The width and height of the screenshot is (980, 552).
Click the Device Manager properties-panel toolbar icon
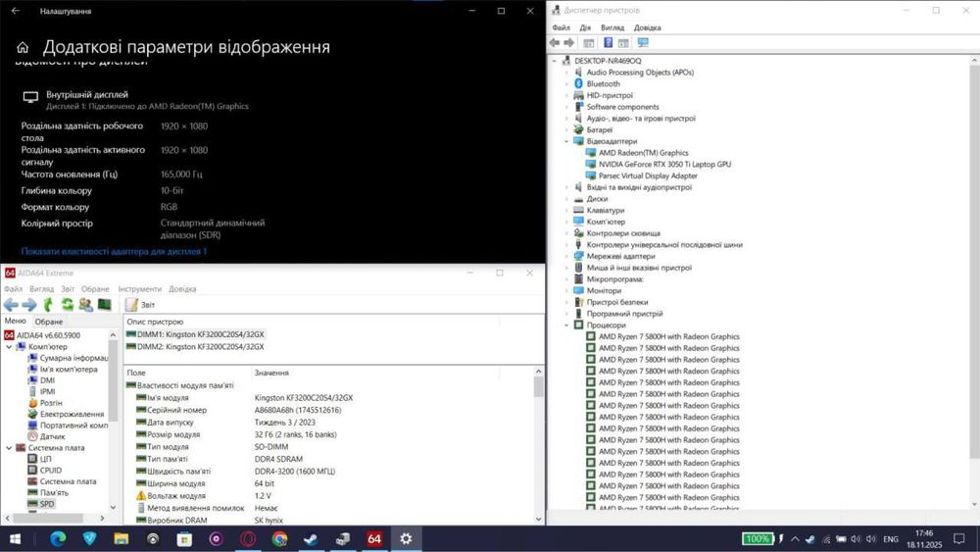pyautogui.click(x=588, y=42)
